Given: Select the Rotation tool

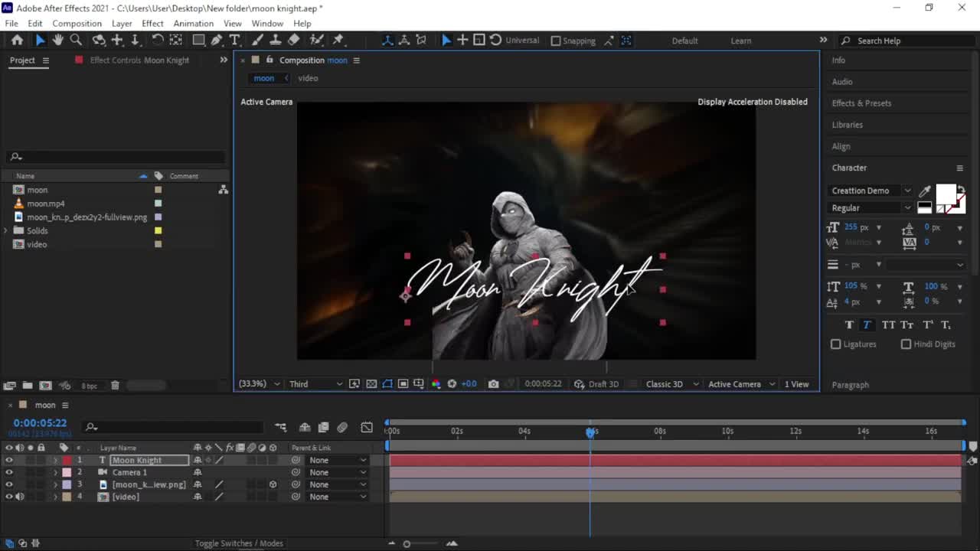Looking at the screenshot, I should pos(157,41).
